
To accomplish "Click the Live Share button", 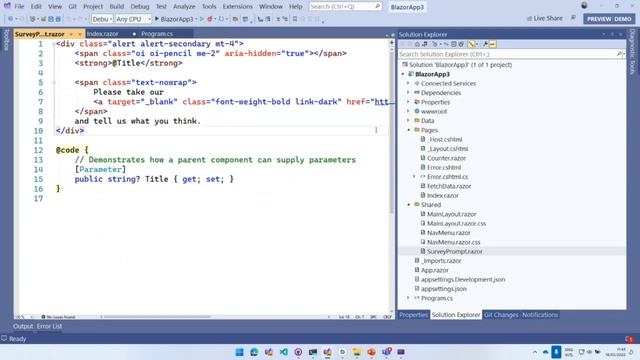I will [544, 18].
